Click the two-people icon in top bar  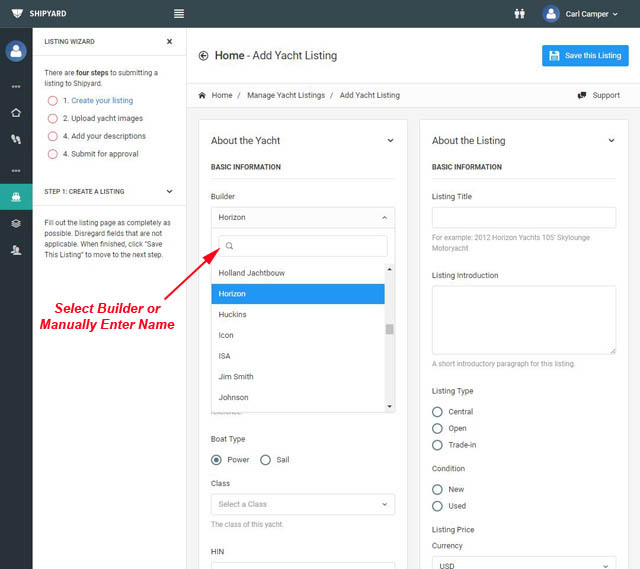519,14
